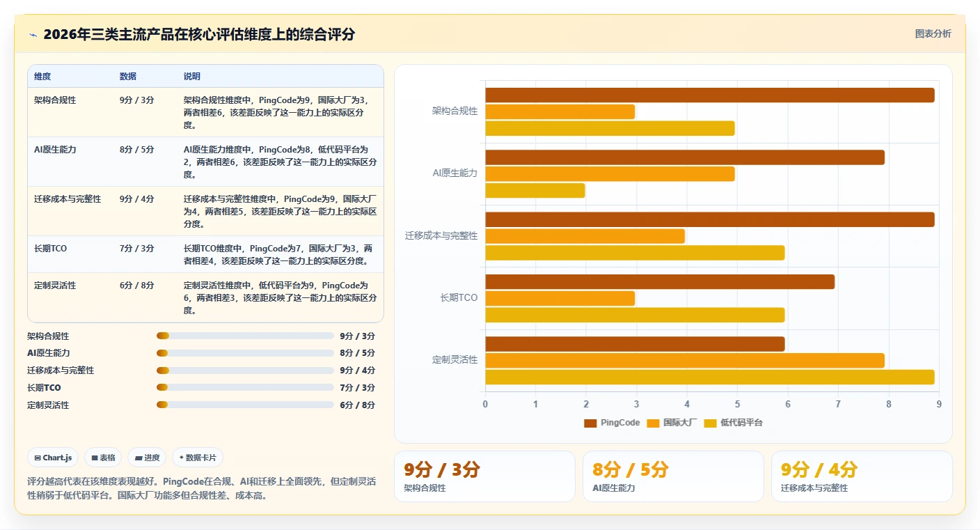Image resolution: width=980 pixels, height=530 pixels.
Task: Click the yellow 低代码平台 bar for AI原生能力
Action: point(535,190)
